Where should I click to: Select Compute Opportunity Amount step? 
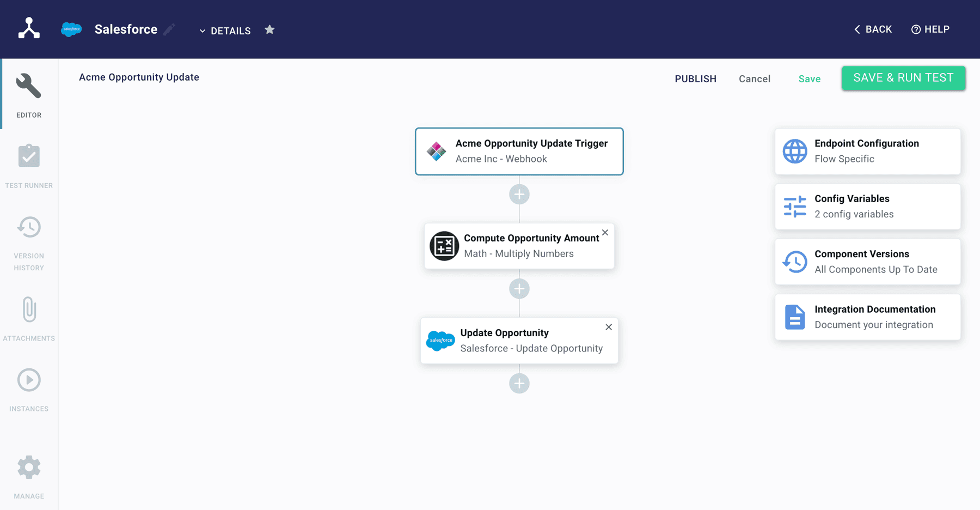click(519, 246)
